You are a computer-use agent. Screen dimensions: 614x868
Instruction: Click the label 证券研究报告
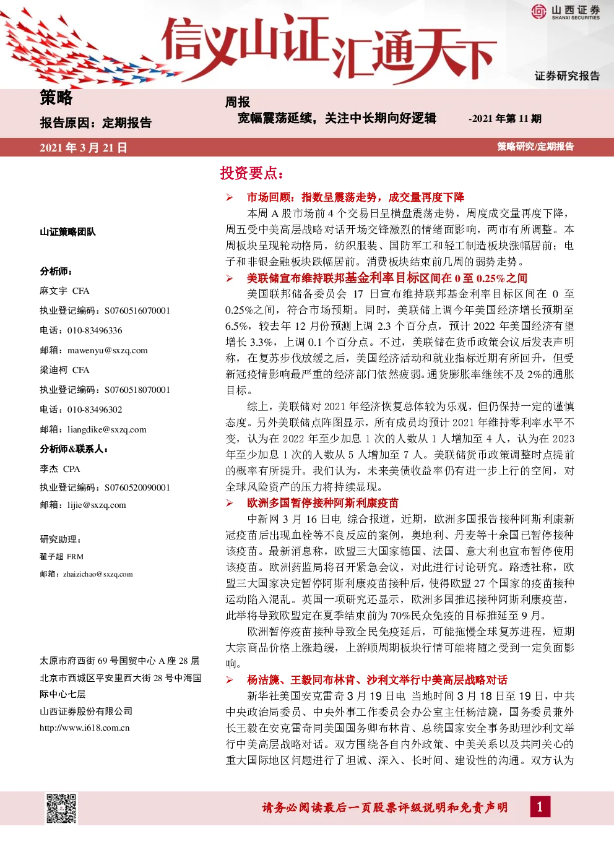coord(568,76)
